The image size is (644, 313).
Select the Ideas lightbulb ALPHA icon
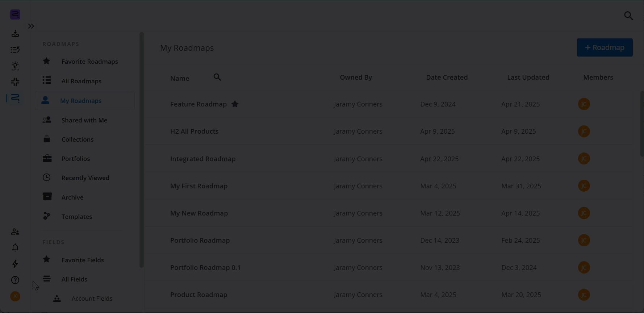[x=15, y=65]
